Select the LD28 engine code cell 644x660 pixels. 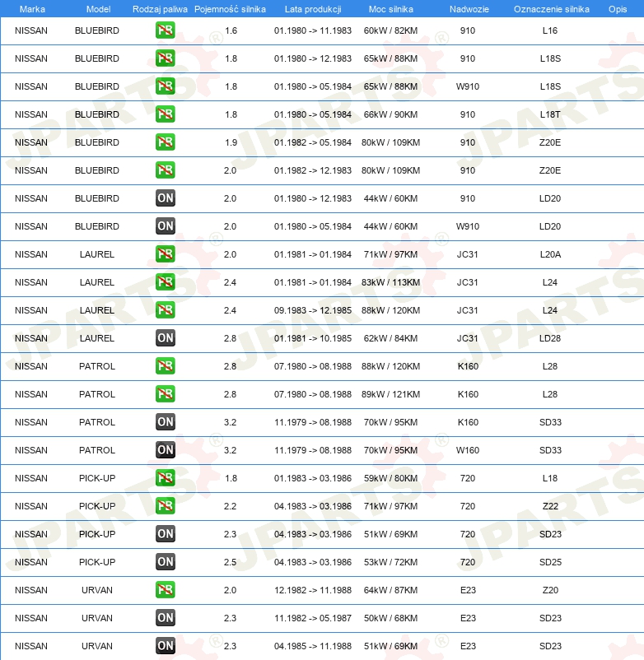(550, 338)
